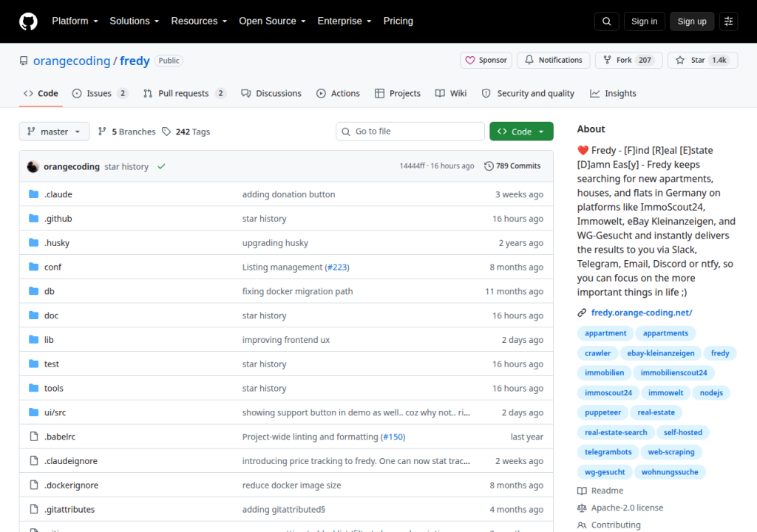Screen dimensions: 757x532
Task: Open pull request #223 link
Action: pos(337,267)
